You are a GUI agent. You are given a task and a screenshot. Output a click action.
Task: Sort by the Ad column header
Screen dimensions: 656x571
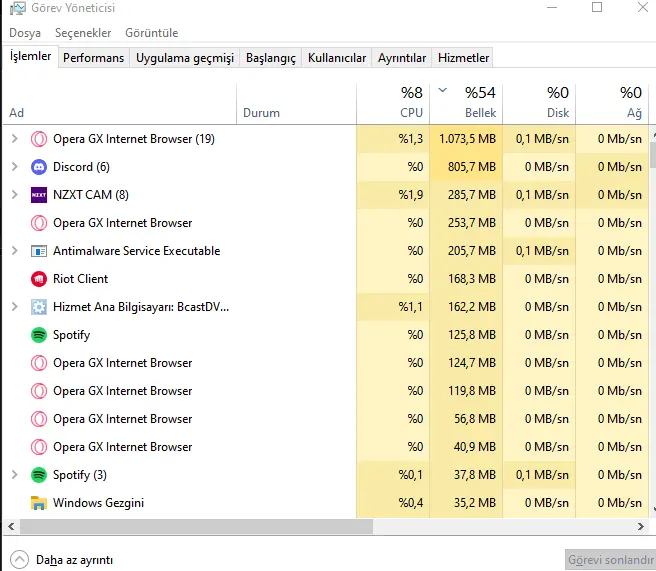click(120, 104)
